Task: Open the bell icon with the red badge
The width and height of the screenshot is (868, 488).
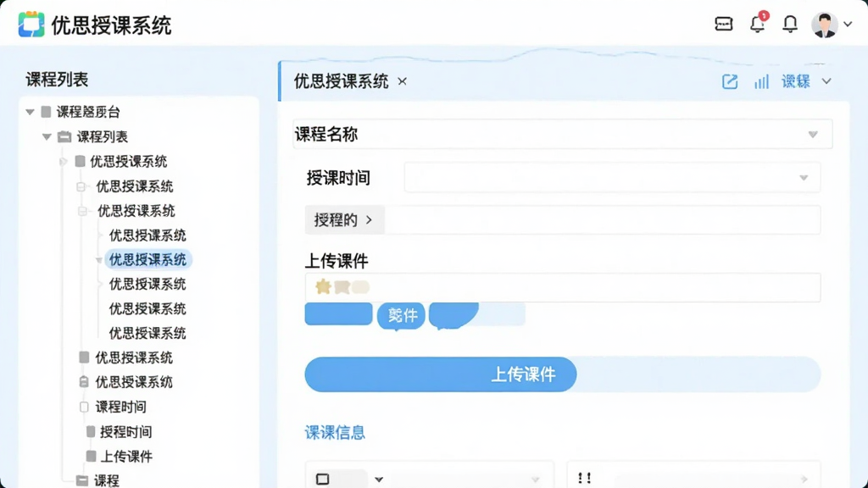Action: (758, 23)
